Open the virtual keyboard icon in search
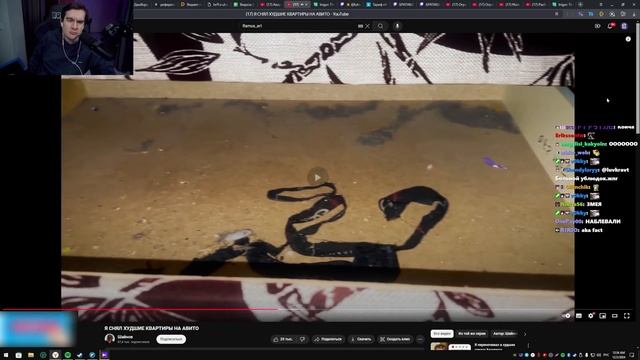 (360, 26)
